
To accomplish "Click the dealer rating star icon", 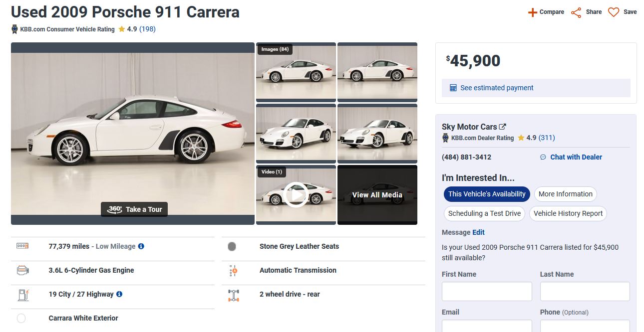I will [x=521, y=138].
